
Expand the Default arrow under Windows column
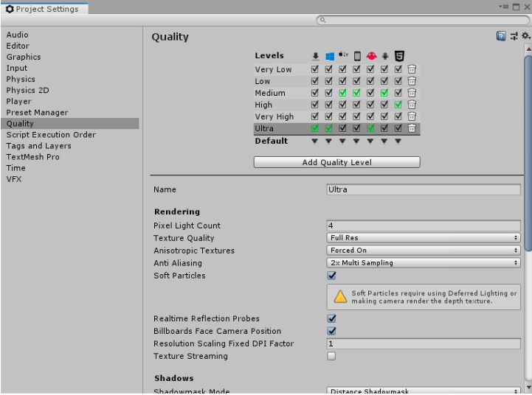pyautogui.click(x=329, y=141)
